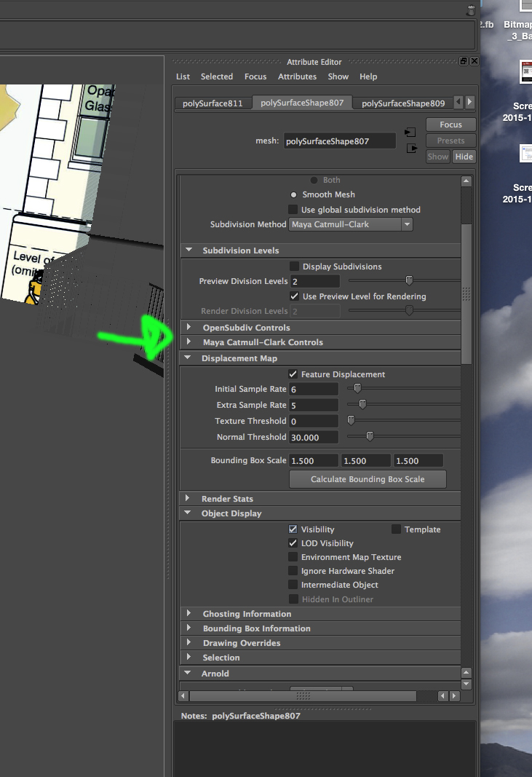
Task: Click the tab scroll left arrow
Action: 458,102
